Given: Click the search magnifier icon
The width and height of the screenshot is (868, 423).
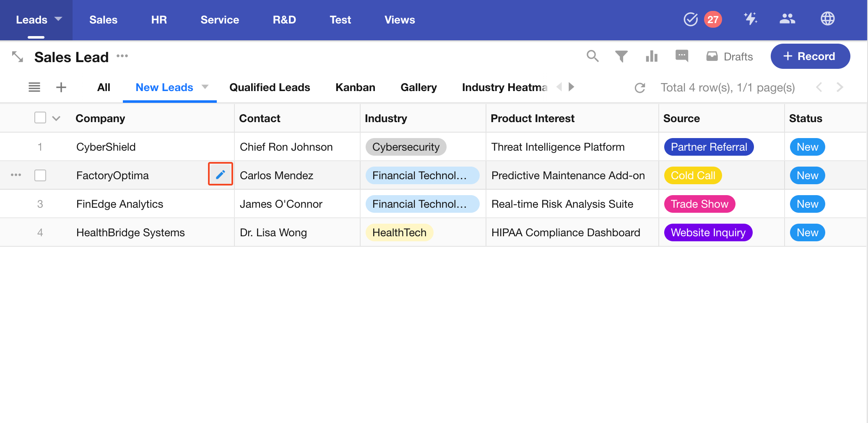Looking at the screenshot, I should click(x=592, y=56).
